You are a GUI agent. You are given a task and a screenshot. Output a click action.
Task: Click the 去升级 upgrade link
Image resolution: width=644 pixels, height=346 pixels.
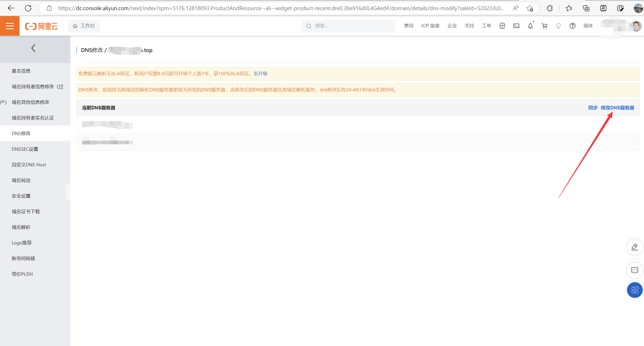(x=260, y=73)
